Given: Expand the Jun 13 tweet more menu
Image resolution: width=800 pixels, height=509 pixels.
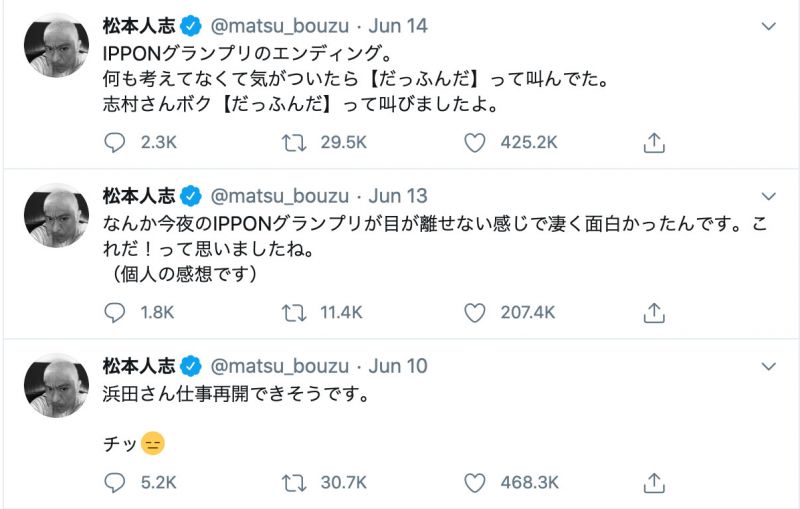Looking at the screenshot, I should pos(768,196).
